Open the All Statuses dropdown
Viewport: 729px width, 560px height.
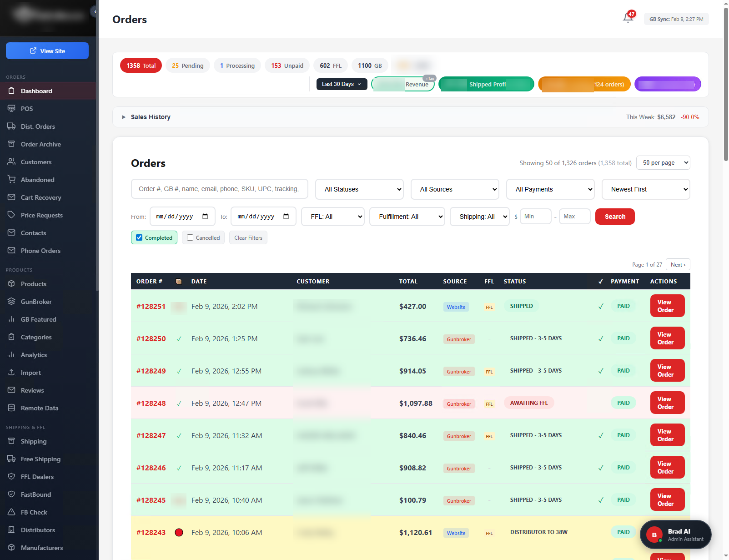pos(359,189)
